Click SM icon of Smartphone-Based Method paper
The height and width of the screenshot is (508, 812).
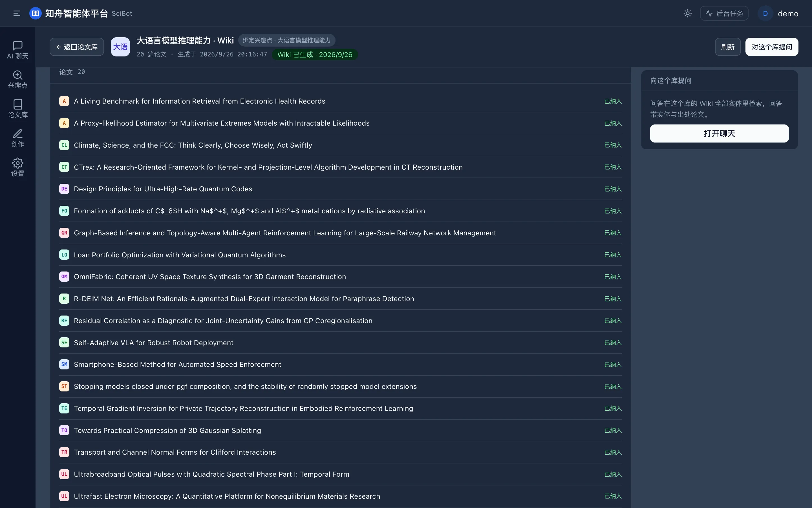[64, 365]
